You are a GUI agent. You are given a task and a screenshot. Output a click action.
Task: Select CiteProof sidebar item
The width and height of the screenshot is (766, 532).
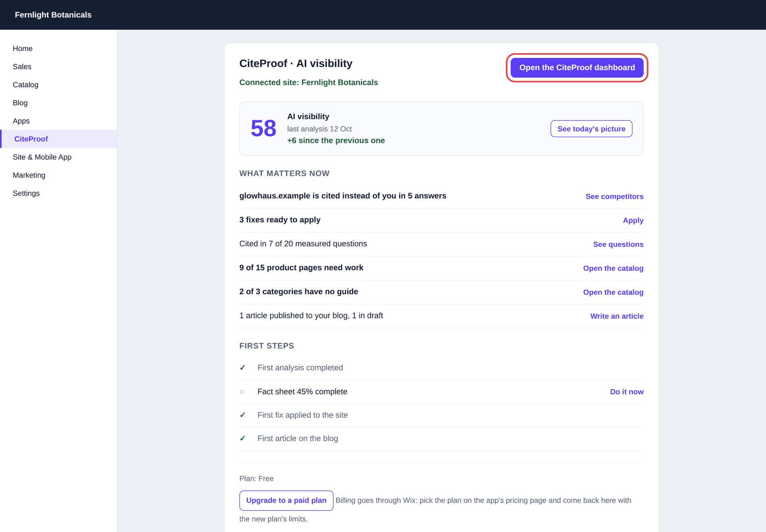pos(59,139)
